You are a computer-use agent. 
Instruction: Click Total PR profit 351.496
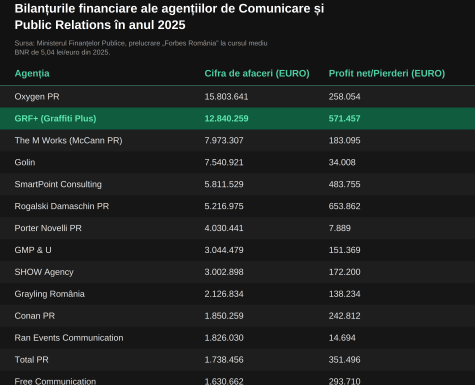click(344, 360)
